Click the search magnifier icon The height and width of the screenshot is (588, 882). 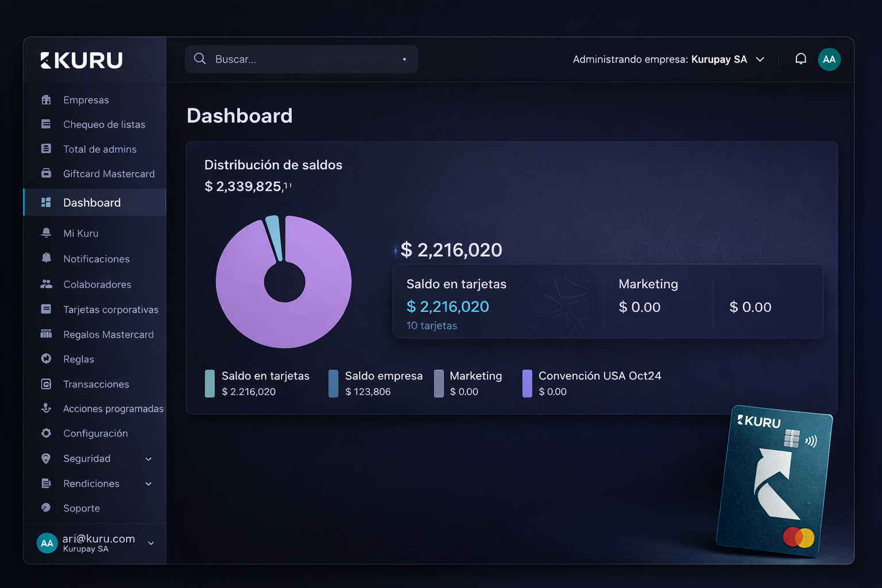tap(200, 59)
